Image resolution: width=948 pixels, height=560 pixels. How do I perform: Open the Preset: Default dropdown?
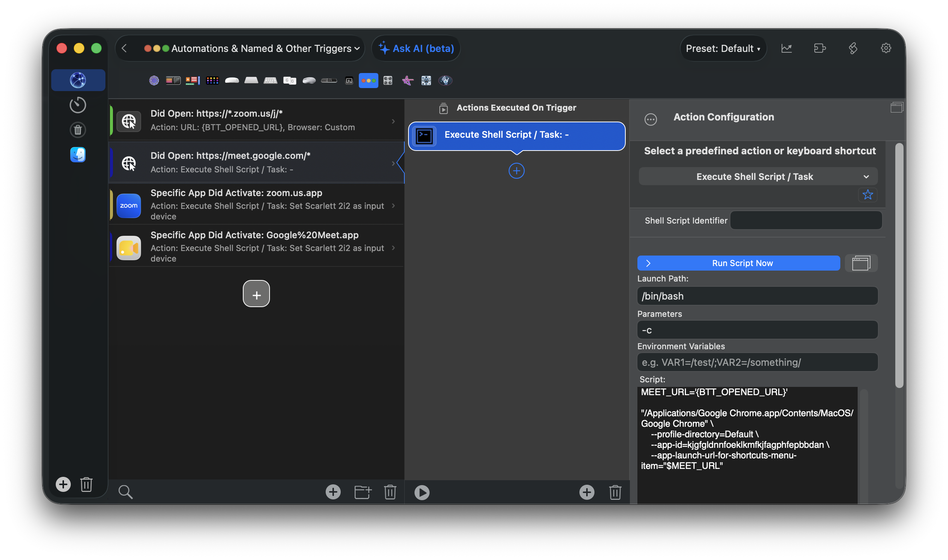click(723, 48)
